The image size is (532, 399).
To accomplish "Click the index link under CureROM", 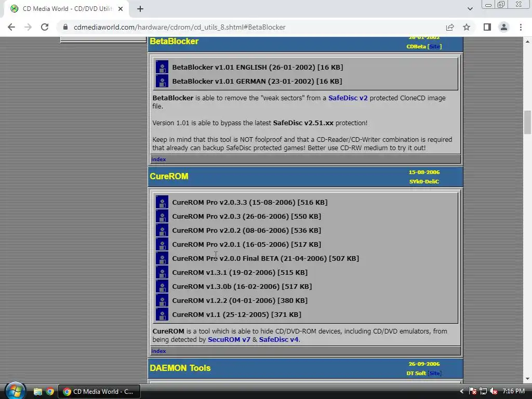I will [158, 351].
